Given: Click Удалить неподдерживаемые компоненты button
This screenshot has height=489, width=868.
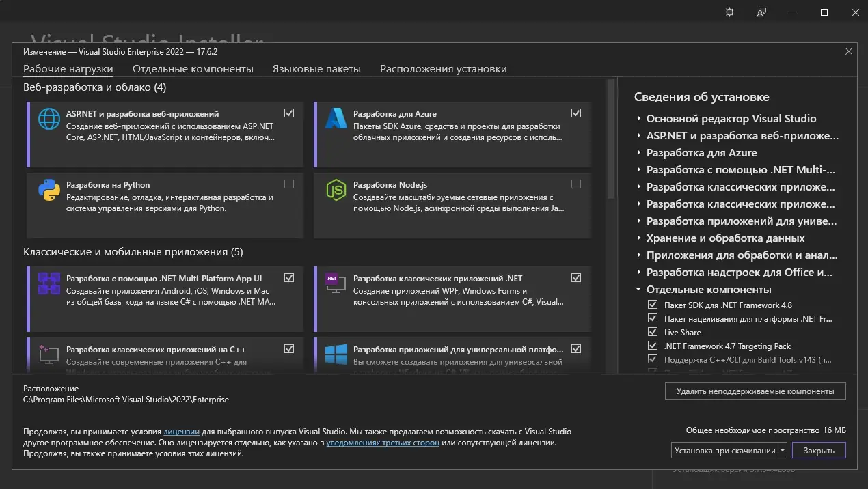Looking at the screenshot, I should tap(755, 391).
